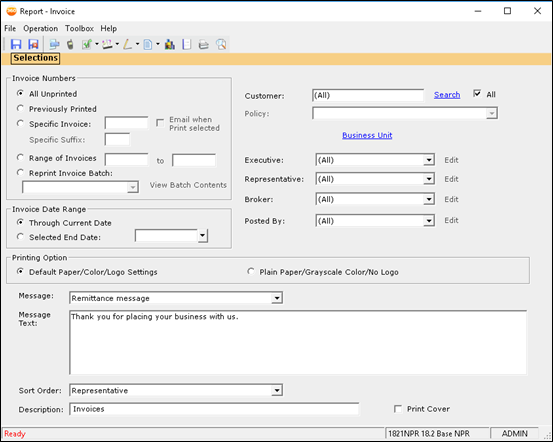Image resolution: width=553 pixels, height=442 pixels.
Task: Click the customer Search link
Action: pos(447,95)
